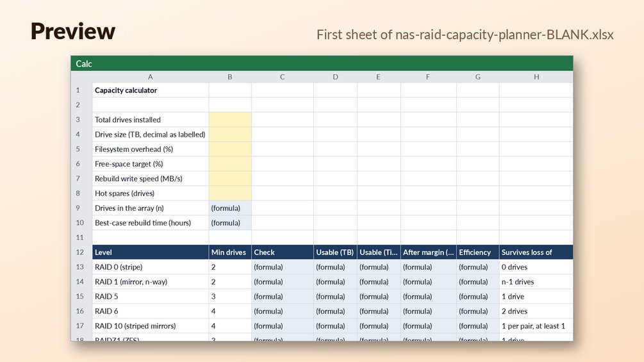Select column H header
The image size is (644, 362).
(536, 77)
